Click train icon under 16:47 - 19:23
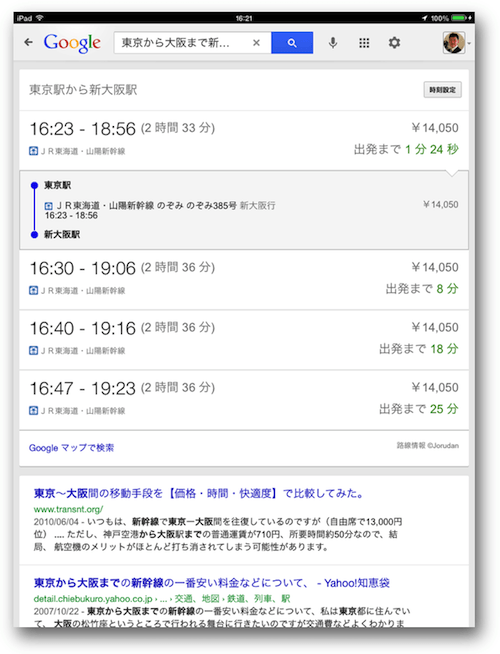The width and height of the screenshot is (500, 654). coord(33,410)
